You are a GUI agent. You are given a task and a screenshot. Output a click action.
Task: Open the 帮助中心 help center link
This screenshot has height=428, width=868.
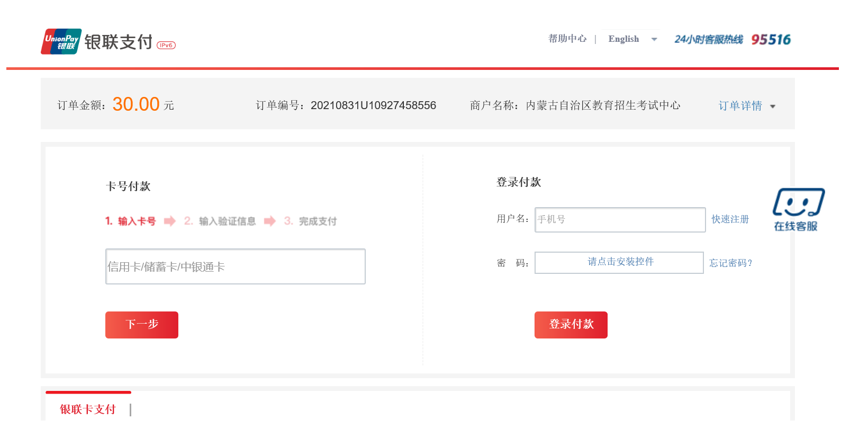pos(567,39)
